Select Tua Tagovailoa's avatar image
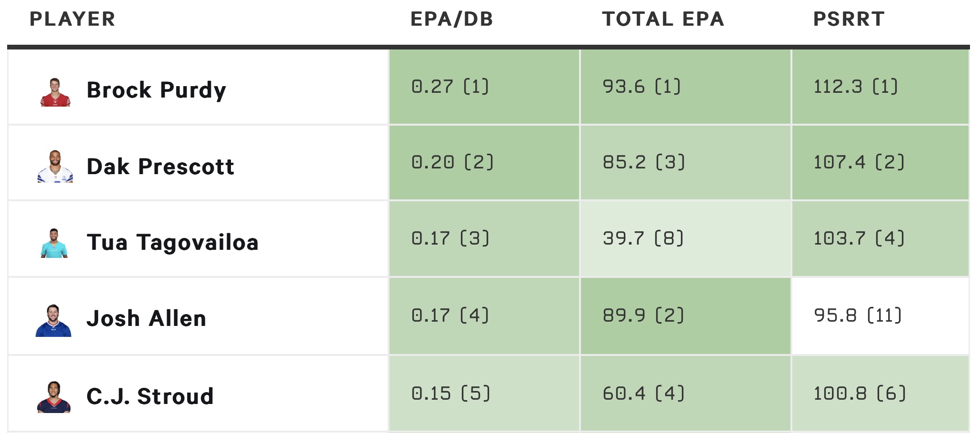This screenshot has height=433, width=980. [54, 243]
